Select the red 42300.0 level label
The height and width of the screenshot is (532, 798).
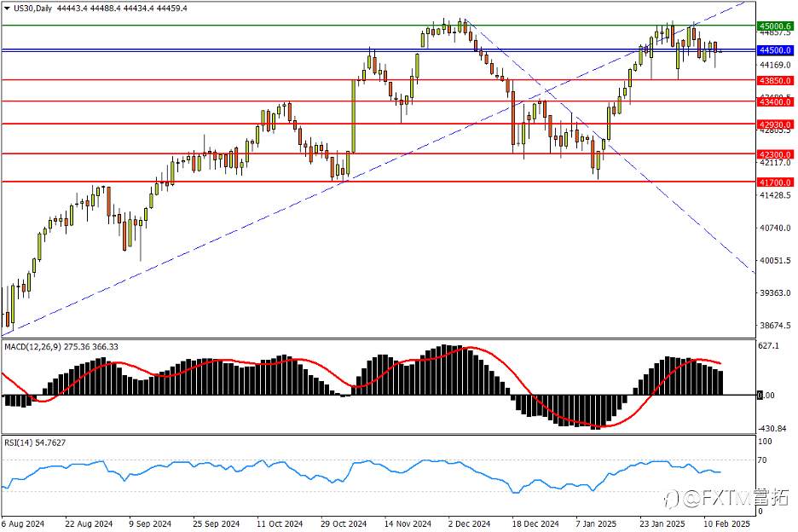[775, 154]
